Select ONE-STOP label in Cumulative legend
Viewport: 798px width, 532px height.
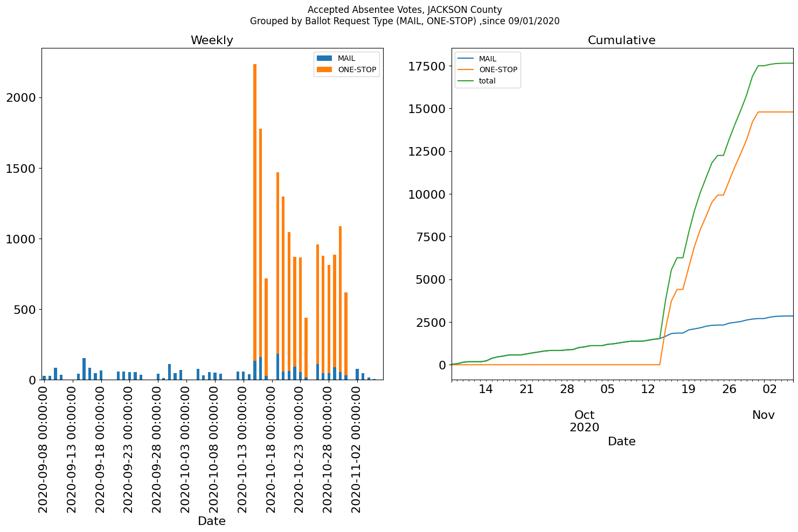pyautogui.click(x=498, y=70)
